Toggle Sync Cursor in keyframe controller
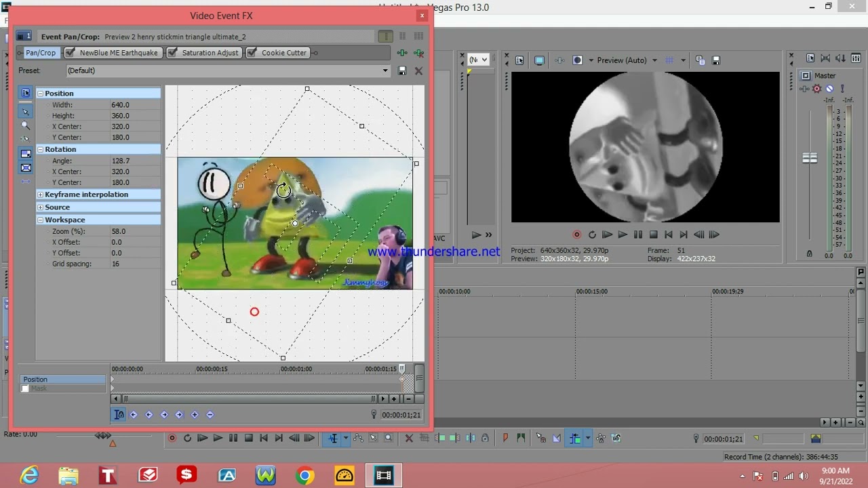Image resolution: width=868 pixels, height=488 pixels. pyautogui.click(x=119, y=415)
